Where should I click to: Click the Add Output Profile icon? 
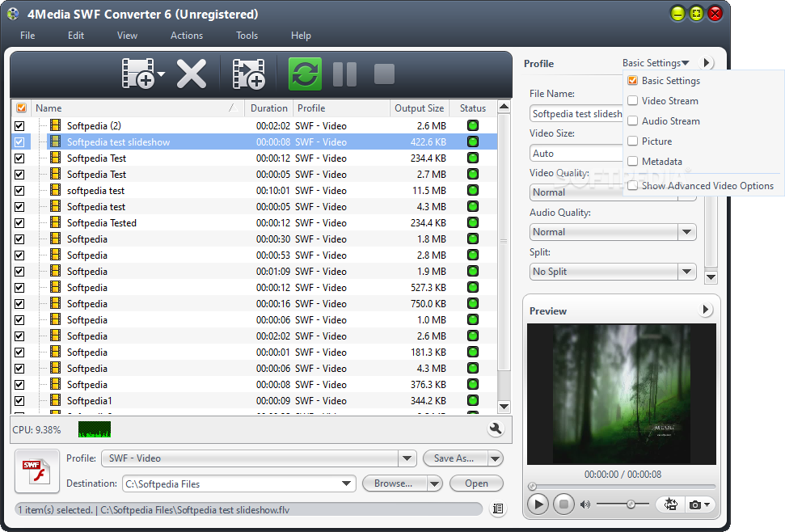click(x=249, y=74)
